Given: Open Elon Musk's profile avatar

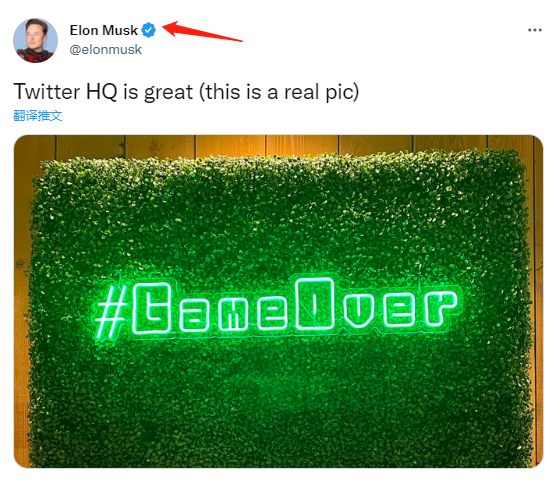Looking at the screenshot, I should pos(35,40).
